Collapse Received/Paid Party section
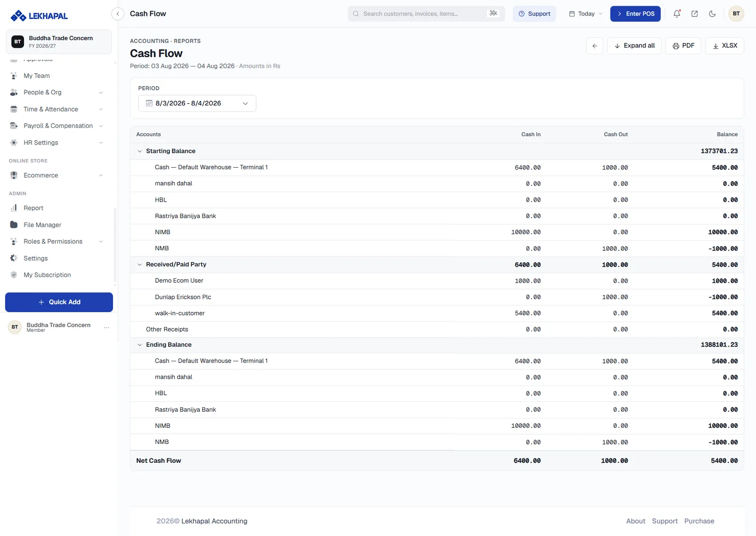 click(139, 264)
